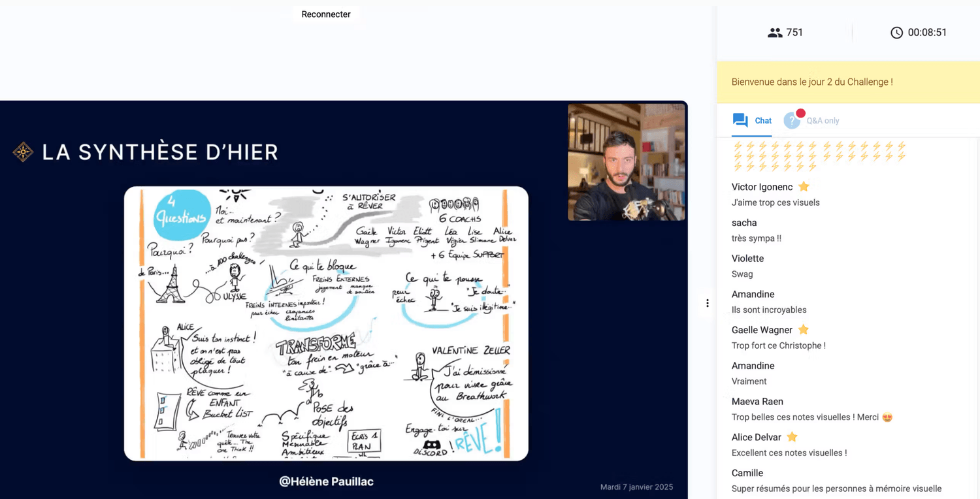Click the star beside Victor Igonenc

[804, 187]
